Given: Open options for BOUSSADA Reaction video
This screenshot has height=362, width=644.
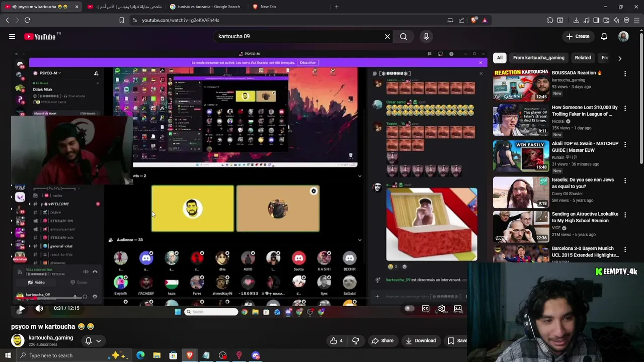Looking at the screenshot, I should 625,73.
